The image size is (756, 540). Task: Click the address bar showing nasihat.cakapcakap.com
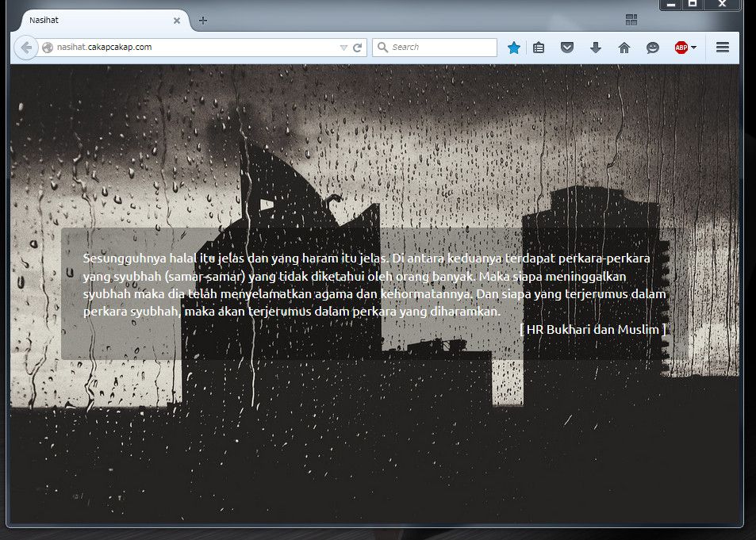[x=159, y=47]
